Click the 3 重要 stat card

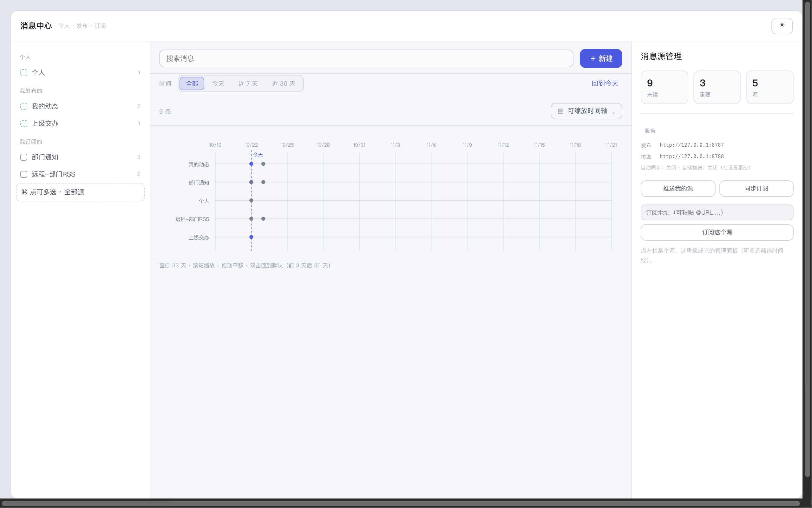(717, 87)
